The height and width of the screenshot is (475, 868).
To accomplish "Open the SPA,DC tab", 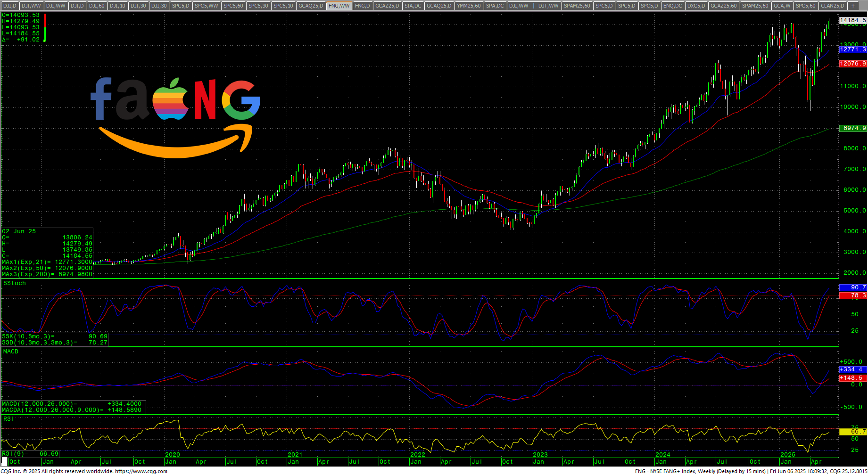I will 495,6.
